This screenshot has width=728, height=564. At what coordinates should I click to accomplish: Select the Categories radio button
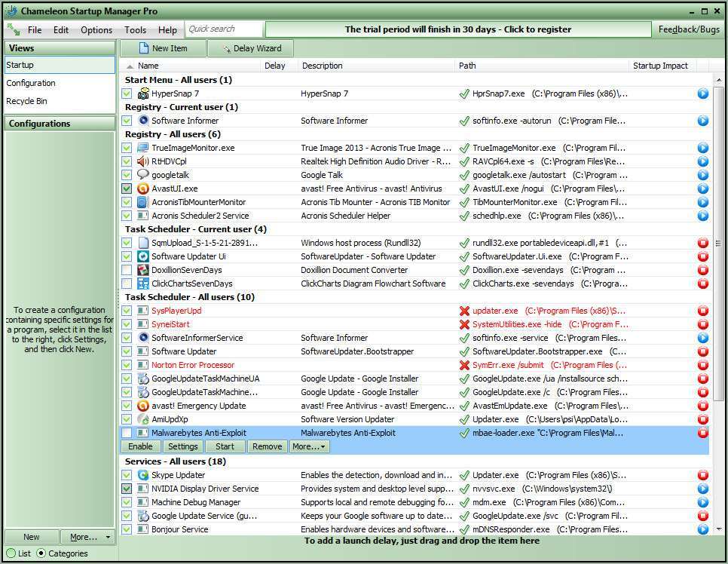click(41, 553)
